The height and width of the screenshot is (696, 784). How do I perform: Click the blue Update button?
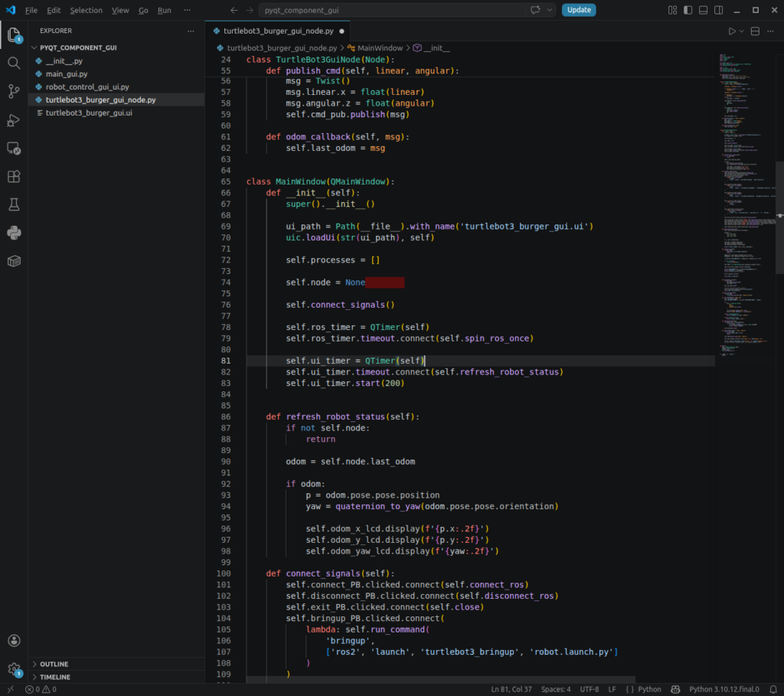tap(579, 10)
